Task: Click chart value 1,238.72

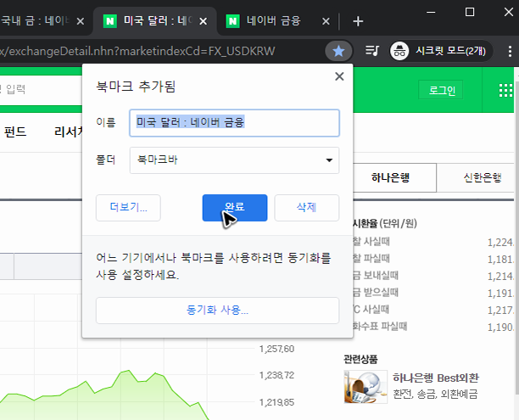Action: [x=276, y=375]
